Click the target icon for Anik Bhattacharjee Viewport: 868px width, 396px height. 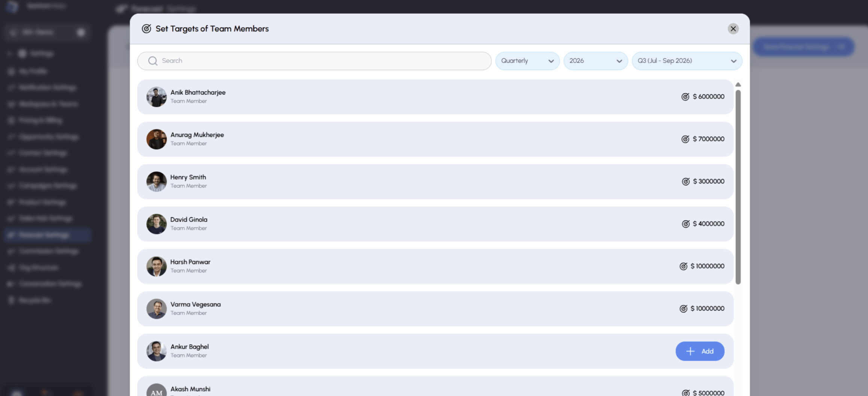click(x=685, y=97)
